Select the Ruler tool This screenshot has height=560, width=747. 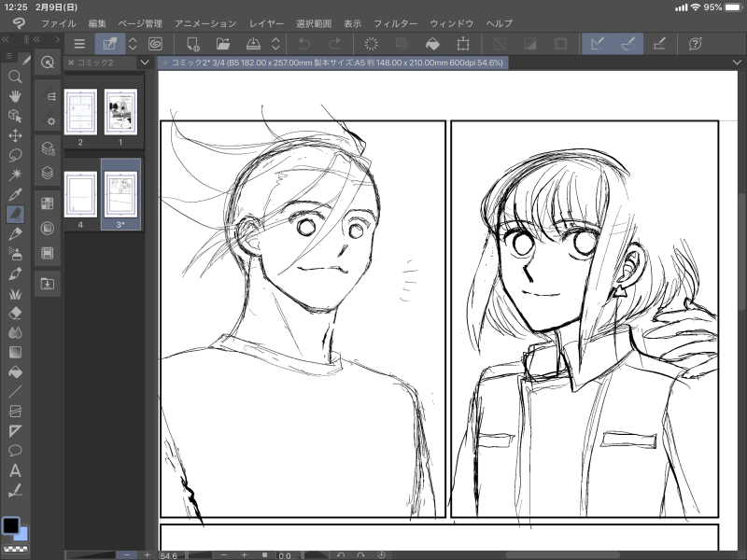15,431
